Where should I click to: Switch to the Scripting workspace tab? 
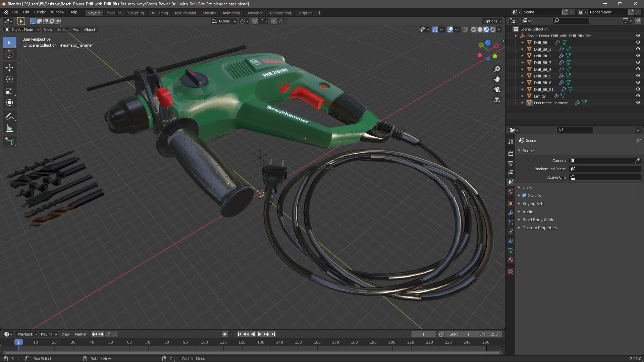point(305,13)
